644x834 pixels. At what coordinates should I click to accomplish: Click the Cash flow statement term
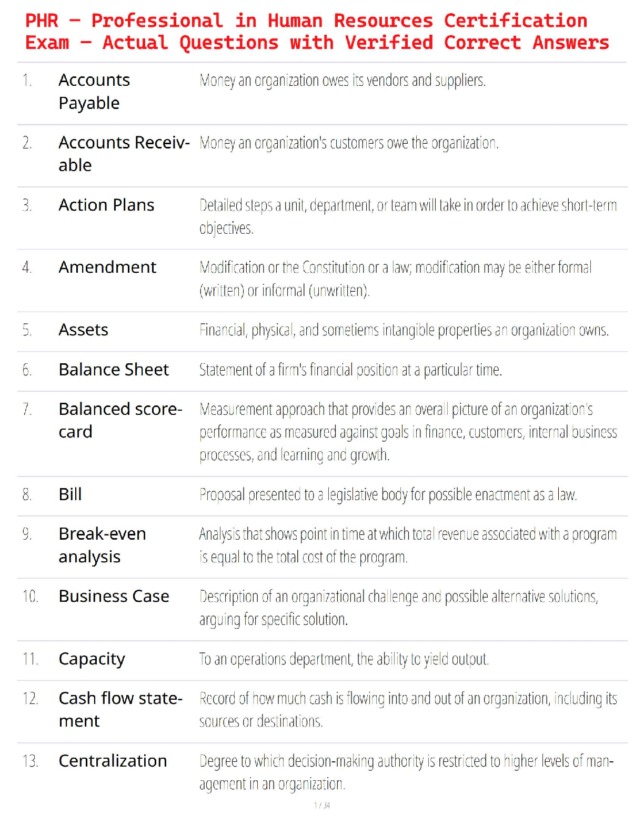tap(120, 709)
